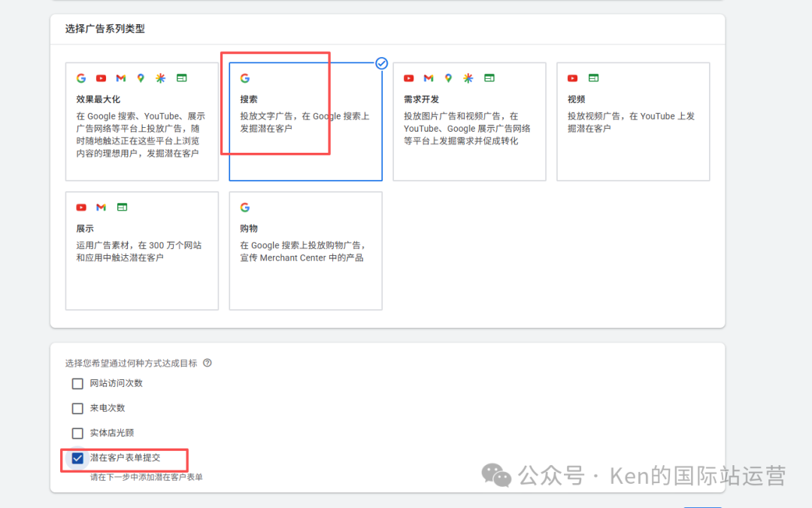Click the Google icon in 搜索 card
The height and width of the screenshot is (508, 812).
245,78
